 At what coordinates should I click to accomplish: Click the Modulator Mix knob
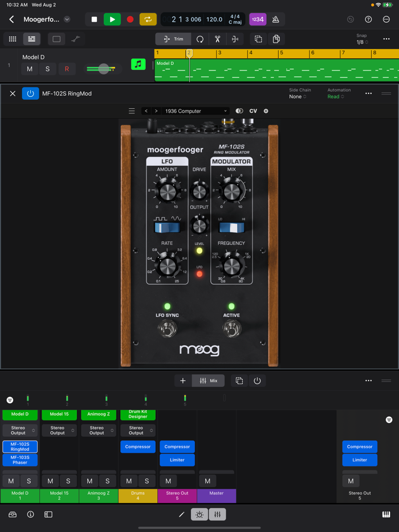pos(231,191)
